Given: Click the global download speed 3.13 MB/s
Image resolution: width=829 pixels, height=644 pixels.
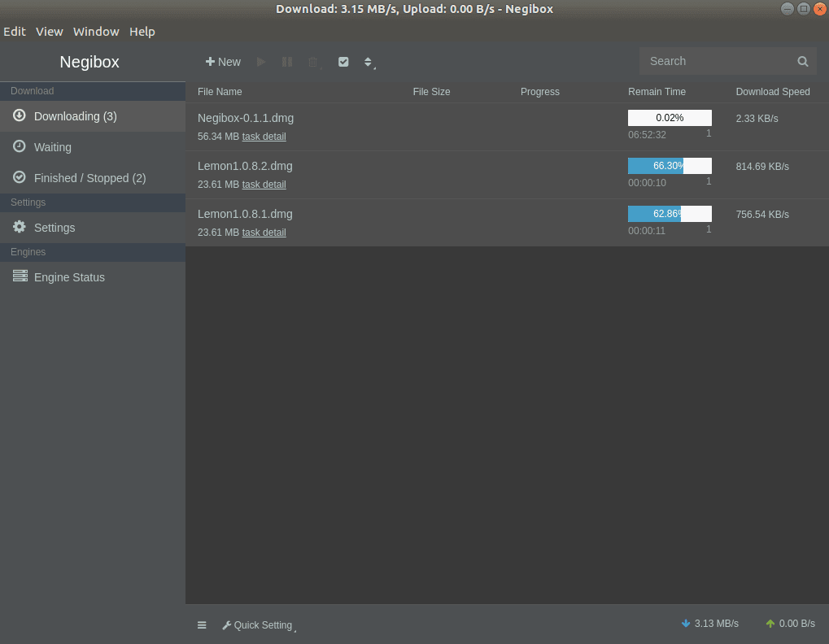Looking at the screenshot, I should click(x=717, y=624).
